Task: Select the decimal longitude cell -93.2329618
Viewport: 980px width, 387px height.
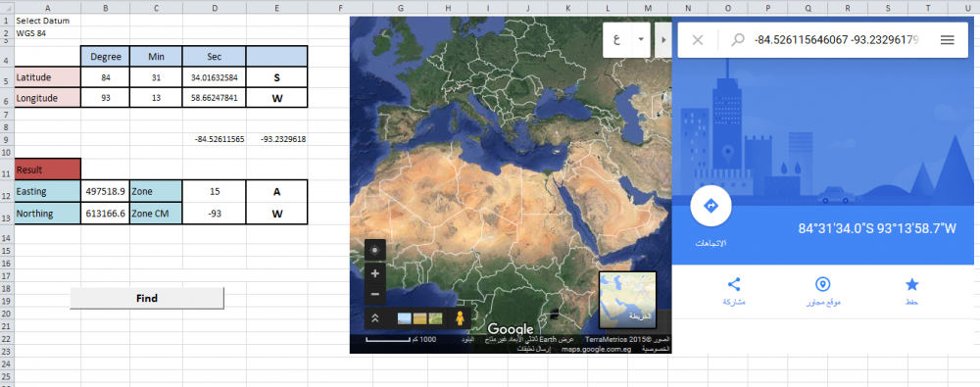Action: coord(277,139)
